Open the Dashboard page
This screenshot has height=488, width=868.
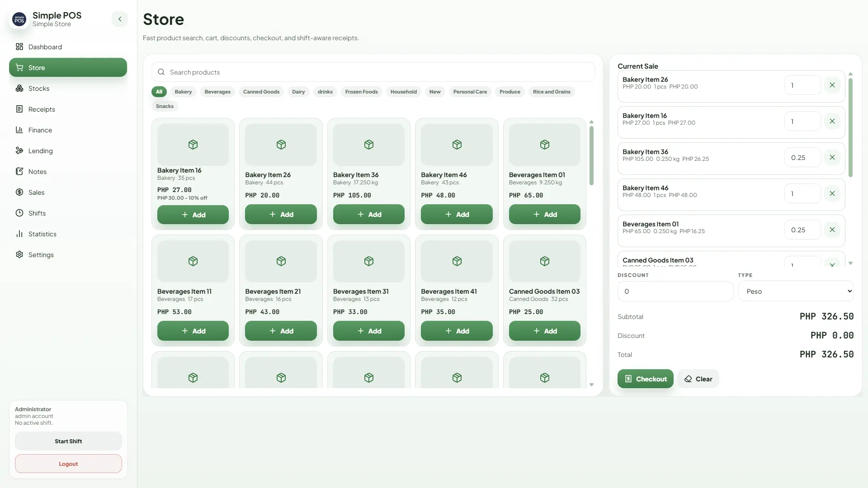pyautogui.click(x=68, y=47)
